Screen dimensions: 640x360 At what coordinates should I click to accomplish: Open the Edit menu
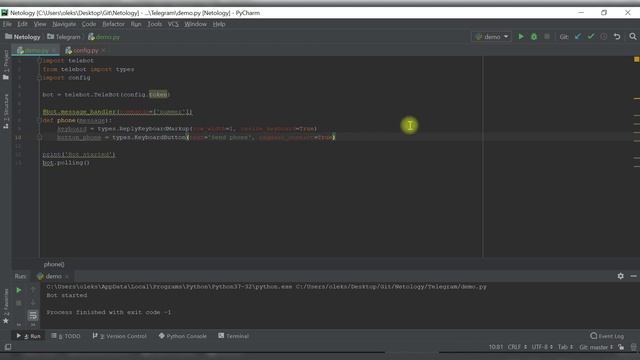click(x=22, y=24)
